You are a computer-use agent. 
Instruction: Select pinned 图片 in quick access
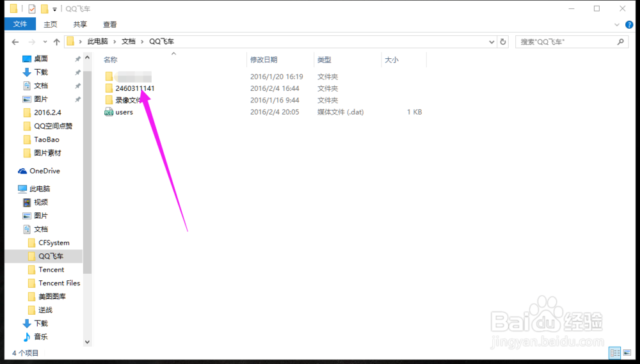[x=41, y=99]
